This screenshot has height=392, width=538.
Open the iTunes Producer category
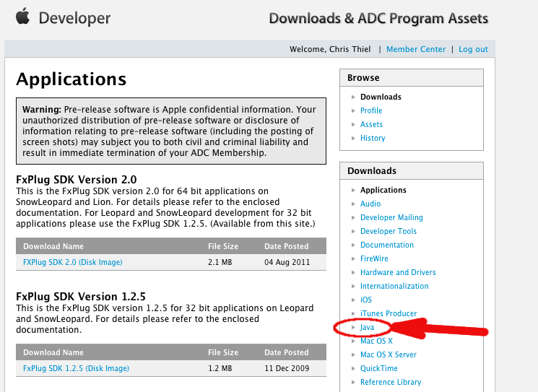point(389,313)
